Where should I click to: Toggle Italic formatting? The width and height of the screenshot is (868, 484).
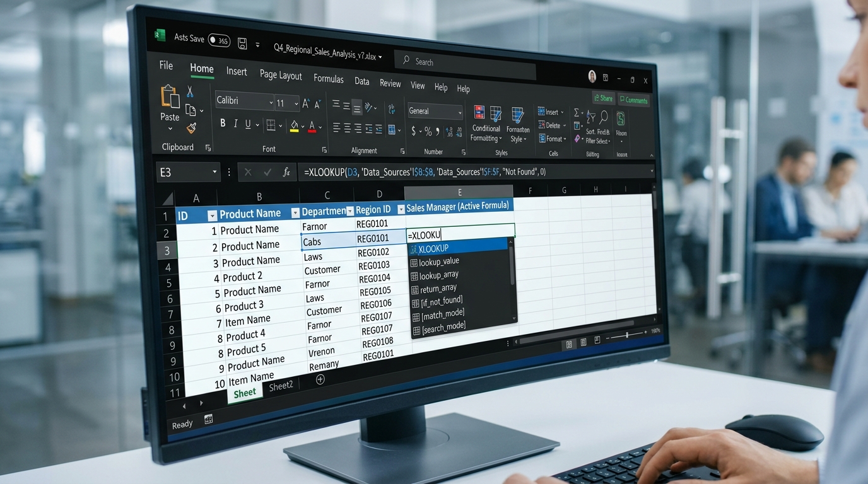point(236,124)
